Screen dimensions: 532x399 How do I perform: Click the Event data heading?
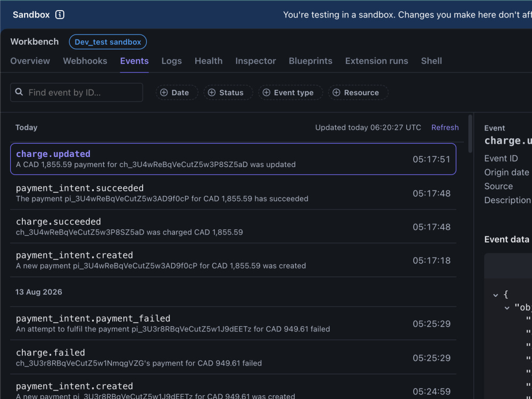coord(506,239)
